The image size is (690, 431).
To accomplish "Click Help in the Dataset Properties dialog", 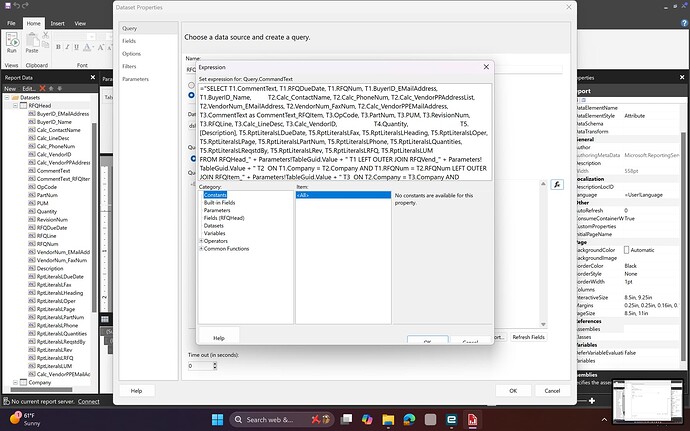I will coord(136,390).
